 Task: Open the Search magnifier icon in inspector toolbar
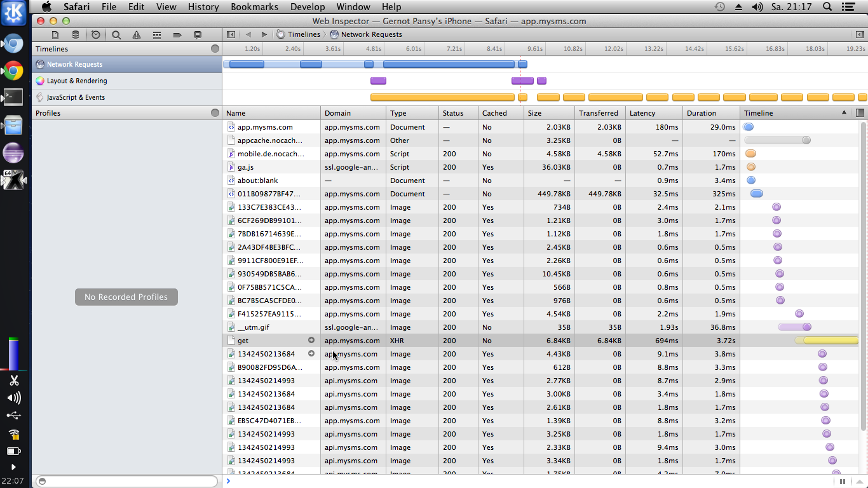click(116, 35)
